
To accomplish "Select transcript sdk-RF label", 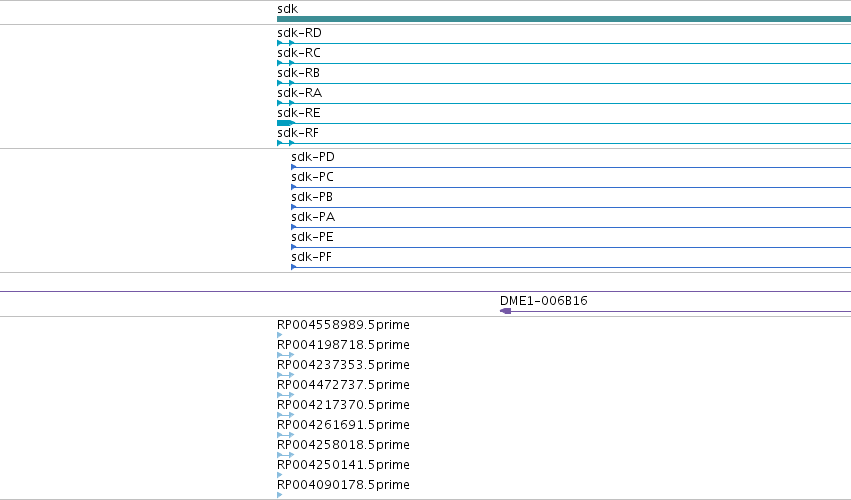I will pyautogui.click(x=298, y=134).
